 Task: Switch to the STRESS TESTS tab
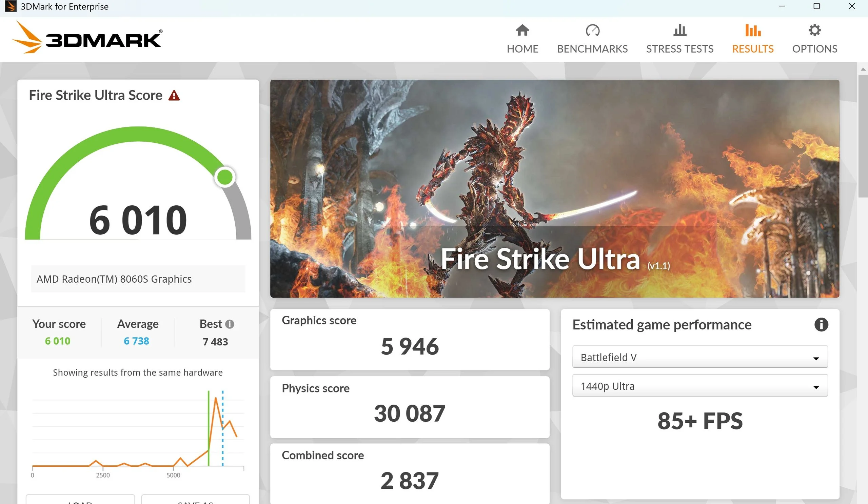(x=679, y=49)
